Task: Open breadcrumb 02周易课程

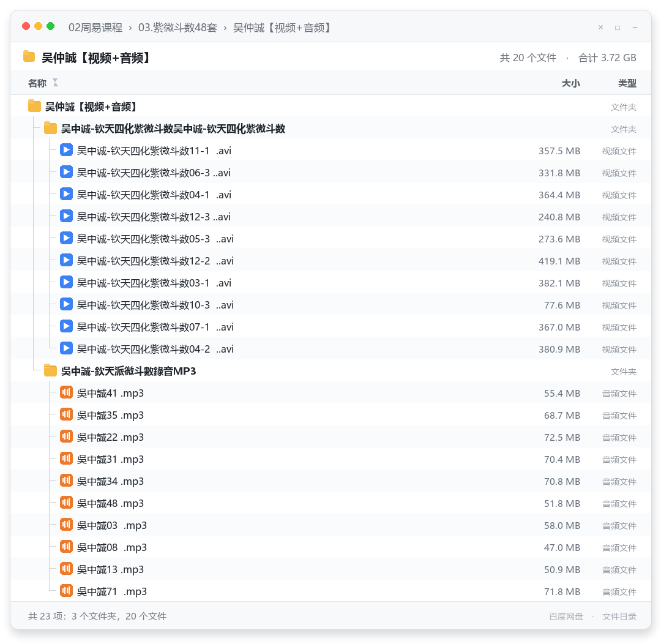Action: 95,28
